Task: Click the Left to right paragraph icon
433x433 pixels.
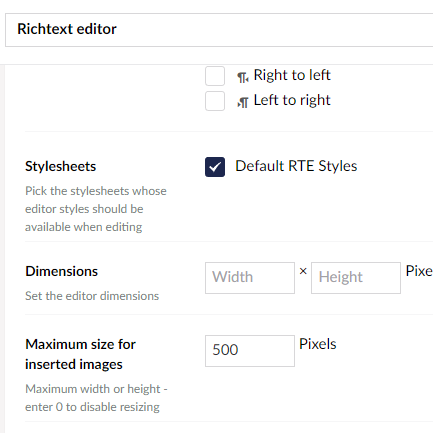Action: pos(243,102)
